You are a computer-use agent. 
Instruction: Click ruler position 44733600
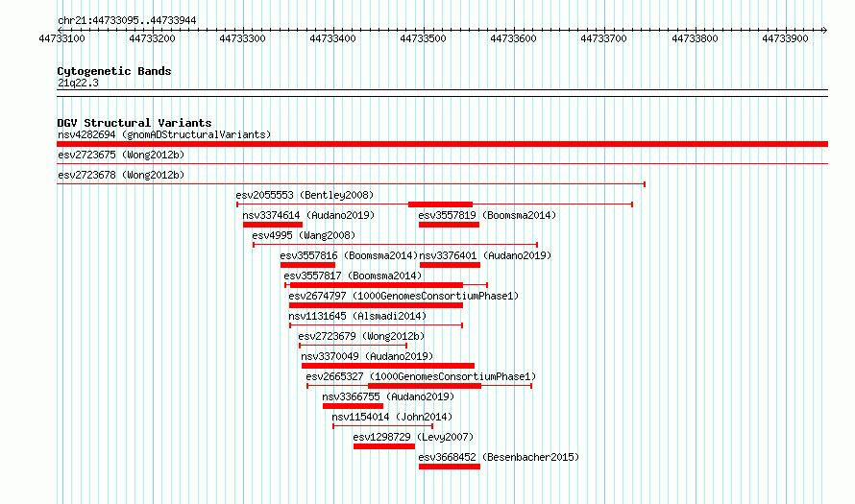514,38
